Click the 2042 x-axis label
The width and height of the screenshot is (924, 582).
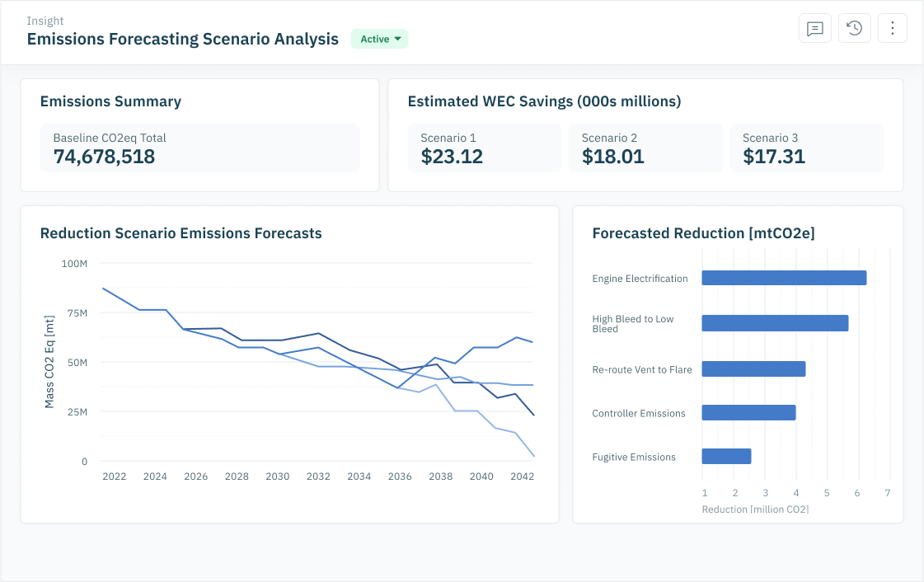pos(522,476)
